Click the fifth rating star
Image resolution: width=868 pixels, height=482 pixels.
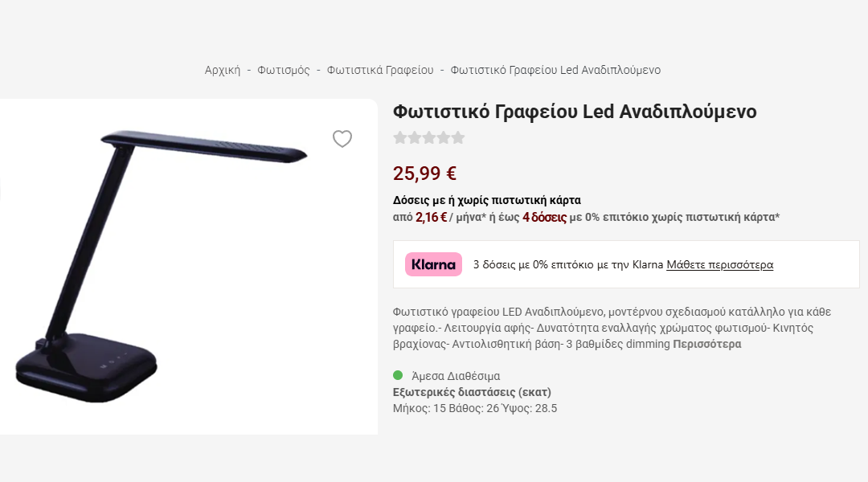458,137
